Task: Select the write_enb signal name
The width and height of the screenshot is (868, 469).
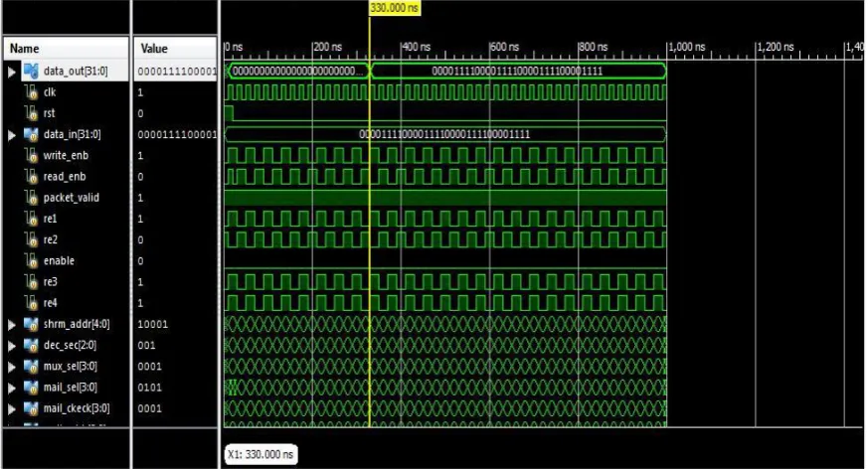Action: pos(66,155)
